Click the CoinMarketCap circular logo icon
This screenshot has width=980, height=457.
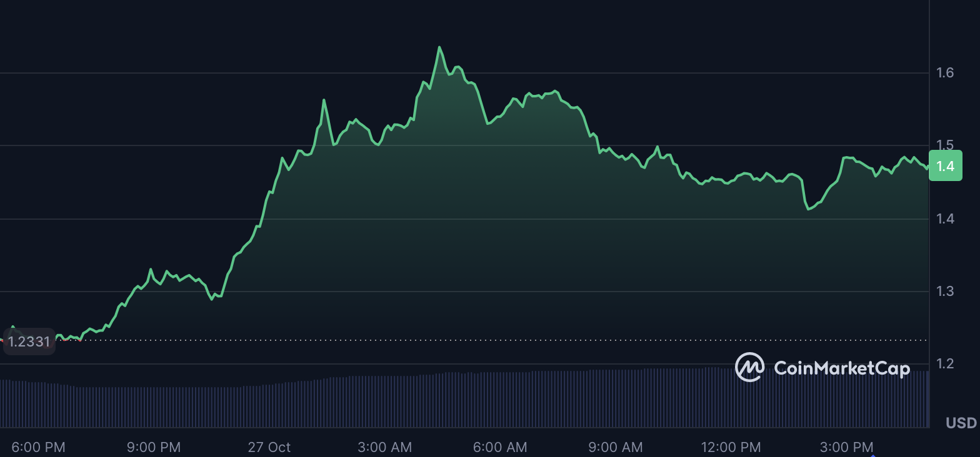pyautogui.click(x=749, y=367)
